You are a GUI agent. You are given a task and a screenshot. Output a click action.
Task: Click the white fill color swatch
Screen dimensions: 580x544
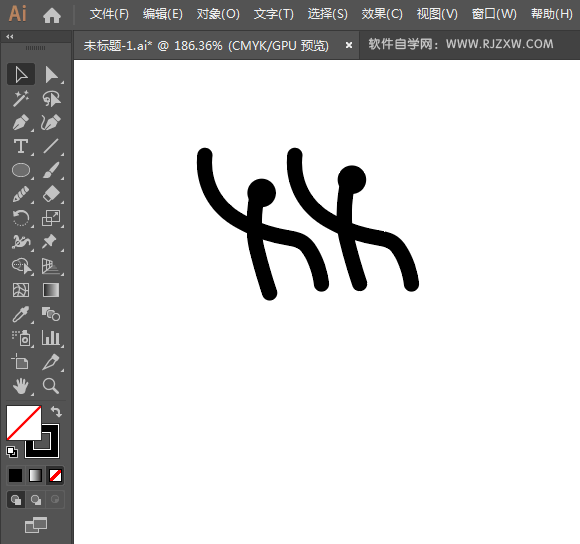[x=24, y=423]
